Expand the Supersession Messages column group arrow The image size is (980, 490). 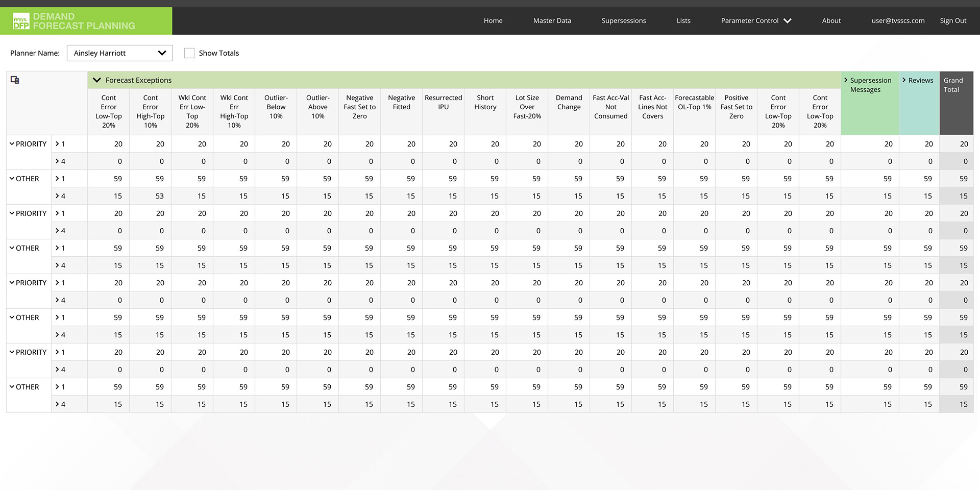(x=846, y=80)
